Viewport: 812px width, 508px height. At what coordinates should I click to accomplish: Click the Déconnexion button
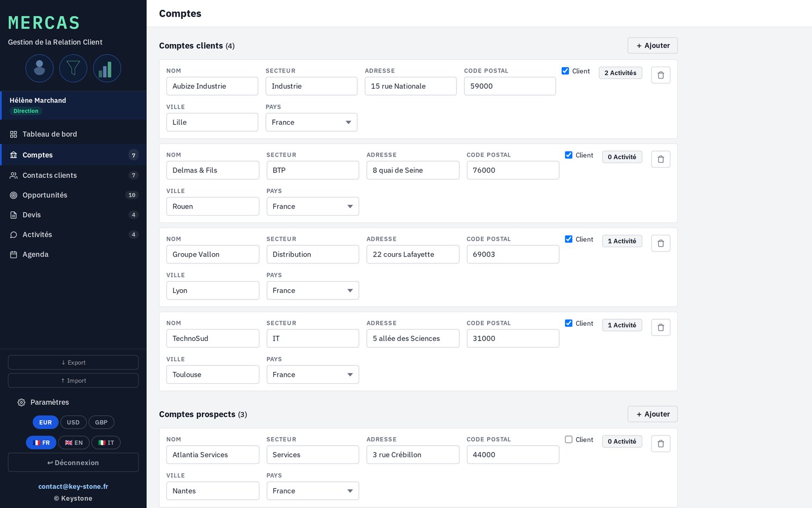[73, 463]
